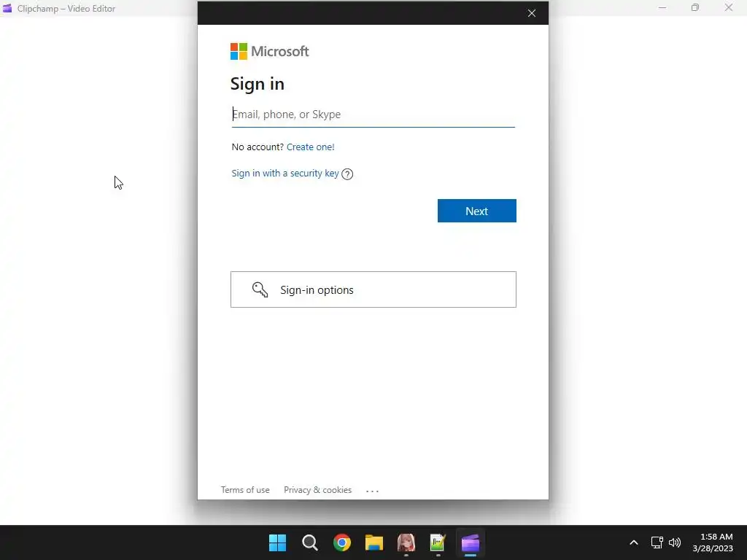Open the Privacy & cookies link
747x560 pixels.
pyautogui.click(x=318, y=489)
